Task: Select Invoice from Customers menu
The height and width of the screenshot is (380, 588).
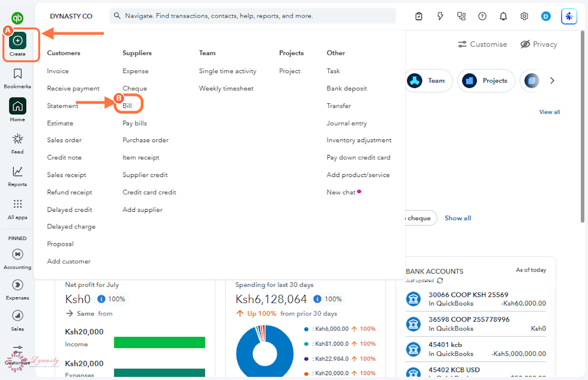Action: pos(58,71)
